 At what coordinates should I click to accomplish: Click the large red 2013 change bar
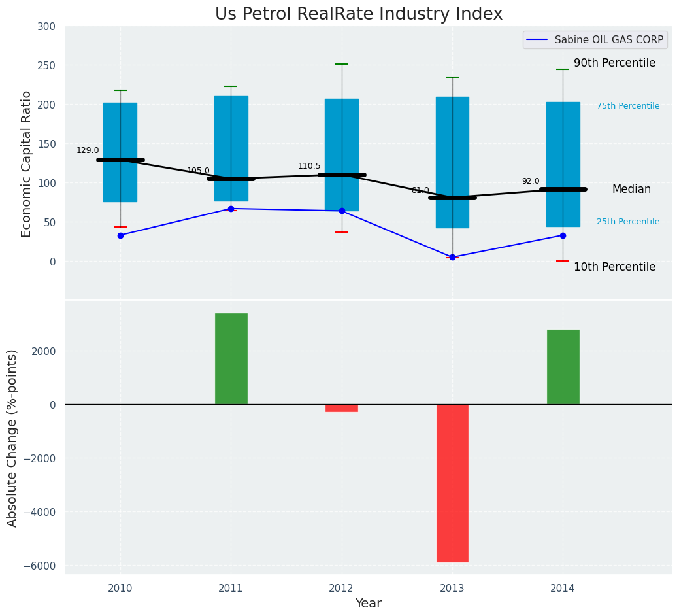click(452, 483)
